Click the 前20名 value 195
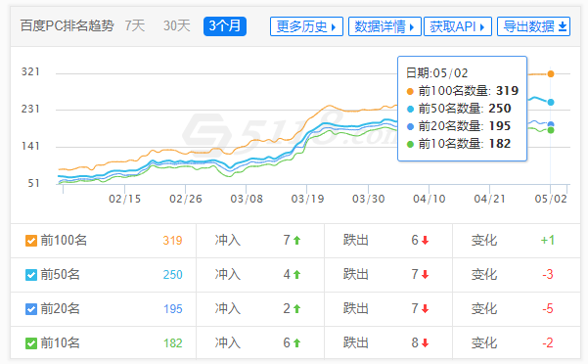588x364 pixels. (x=172, y=309)
